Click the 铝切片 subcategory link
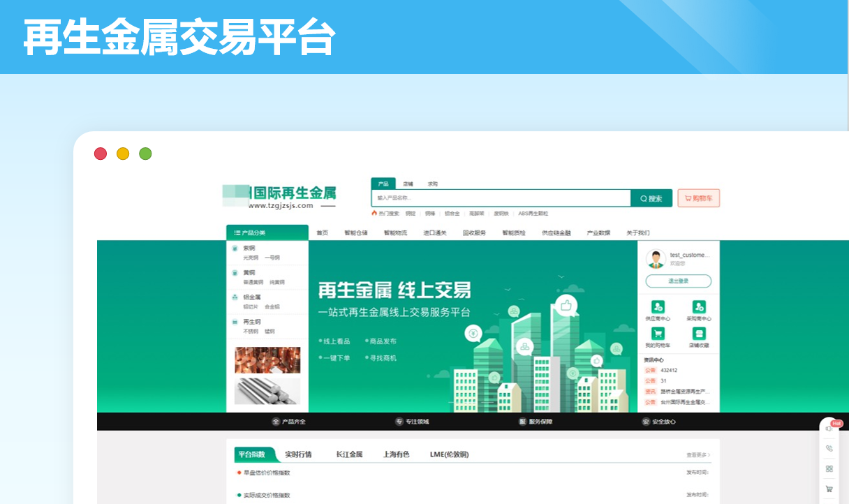This screenshot has height=504, width=849. click(x=251, y=306)
